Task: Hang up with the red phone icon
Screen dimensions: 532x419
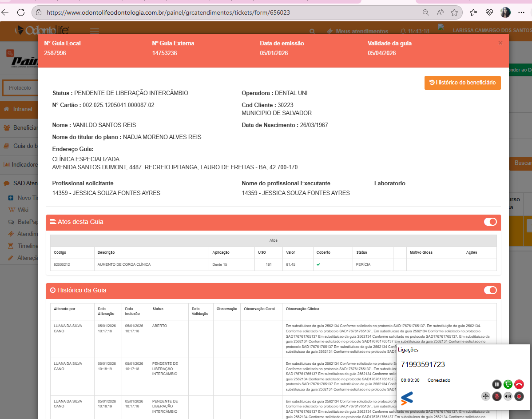Action: 519,384
